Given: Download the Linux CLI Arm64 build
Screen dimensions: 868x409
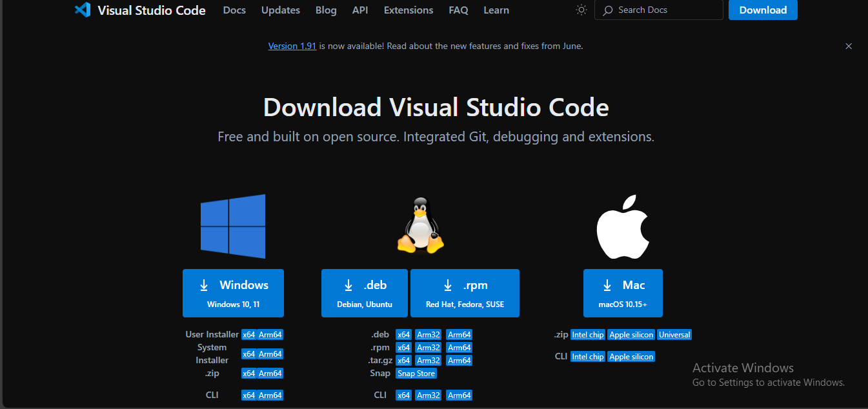Looking at the screenshot, I should coord(459,395).
